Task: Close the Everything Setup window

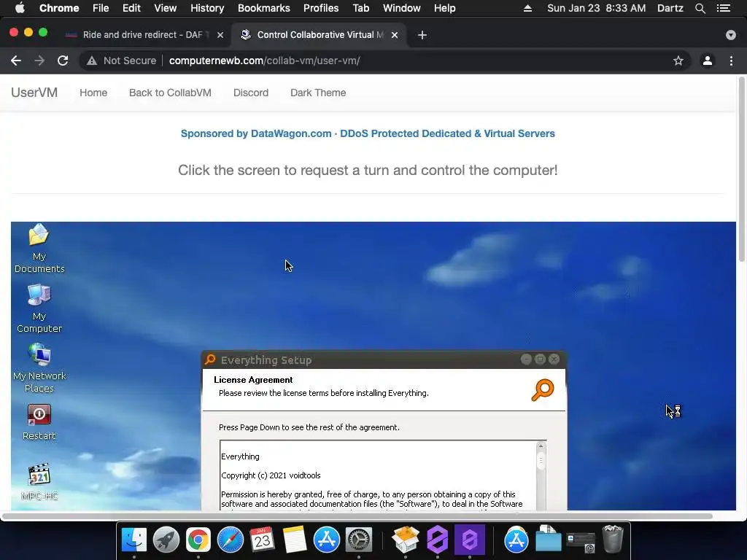Action: [554, 359]
